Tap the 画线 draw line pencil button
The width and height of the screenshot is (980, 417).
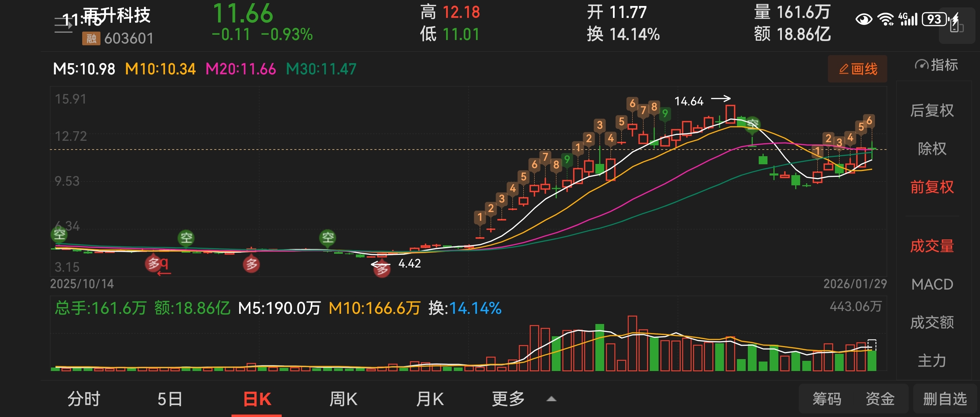[857, 69]
